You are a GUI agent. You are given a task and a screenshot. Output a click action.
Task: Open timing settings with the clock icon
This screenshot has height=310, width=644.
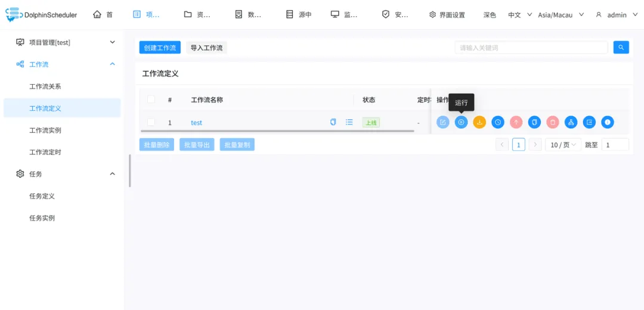pos(498,122)
